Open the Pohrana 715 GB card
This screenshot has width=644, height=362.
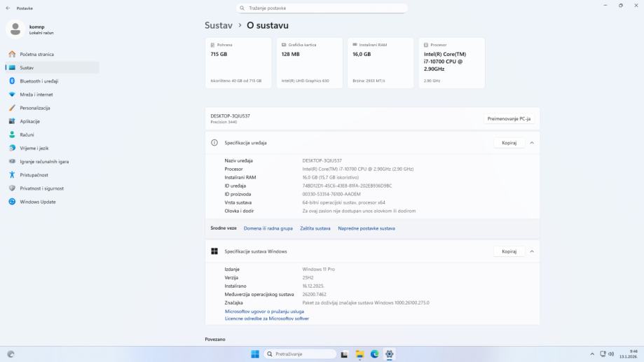pos(238,63)
